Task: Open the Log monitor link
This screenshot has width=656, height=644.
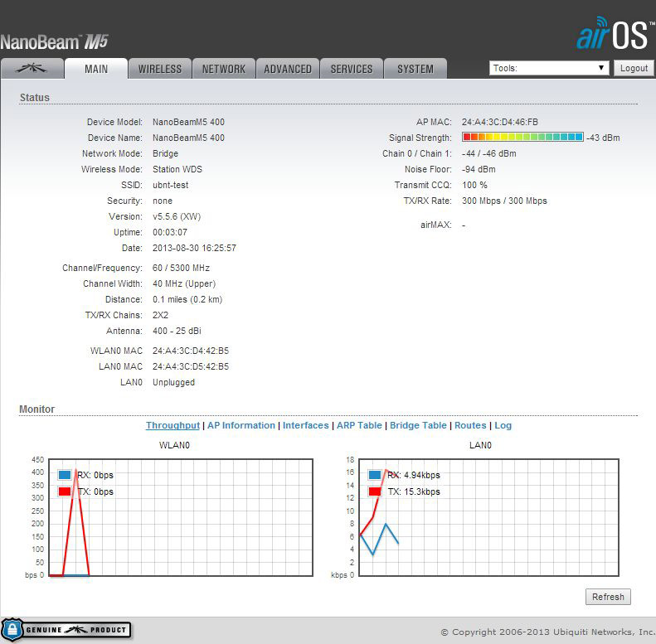Action: (x=503, y=425)
